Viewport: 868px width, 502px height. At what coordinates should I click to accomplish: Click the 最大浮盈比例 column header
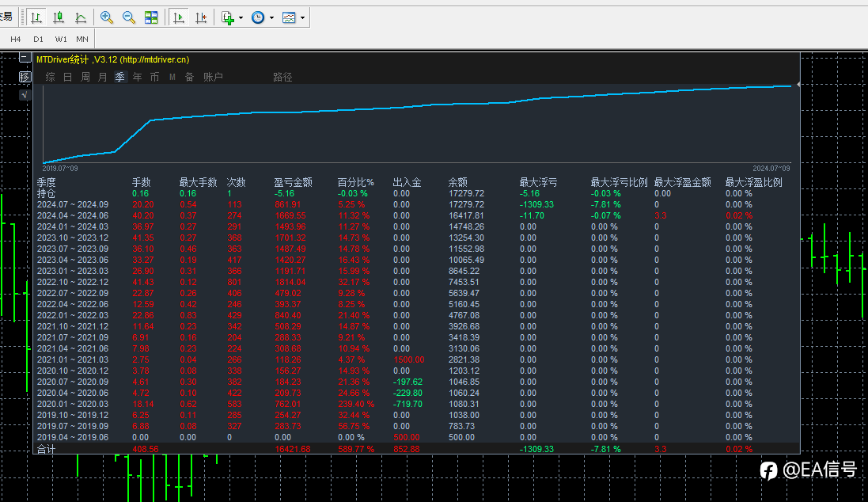[753, 182]
